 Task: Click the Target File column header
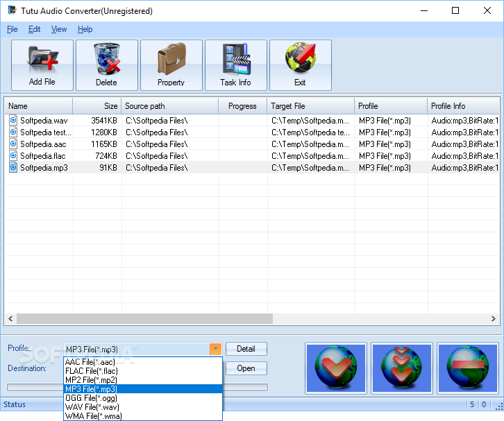pos(311,106)
